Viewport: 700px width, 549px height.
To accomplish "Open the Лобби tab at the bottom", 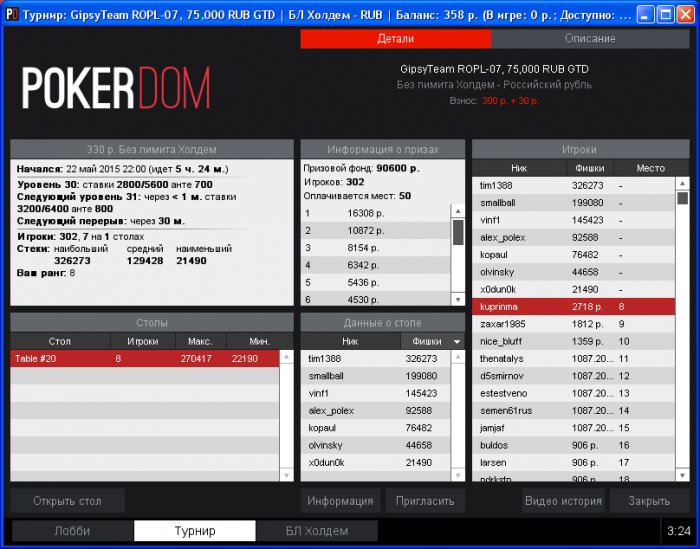I will 72,531.
